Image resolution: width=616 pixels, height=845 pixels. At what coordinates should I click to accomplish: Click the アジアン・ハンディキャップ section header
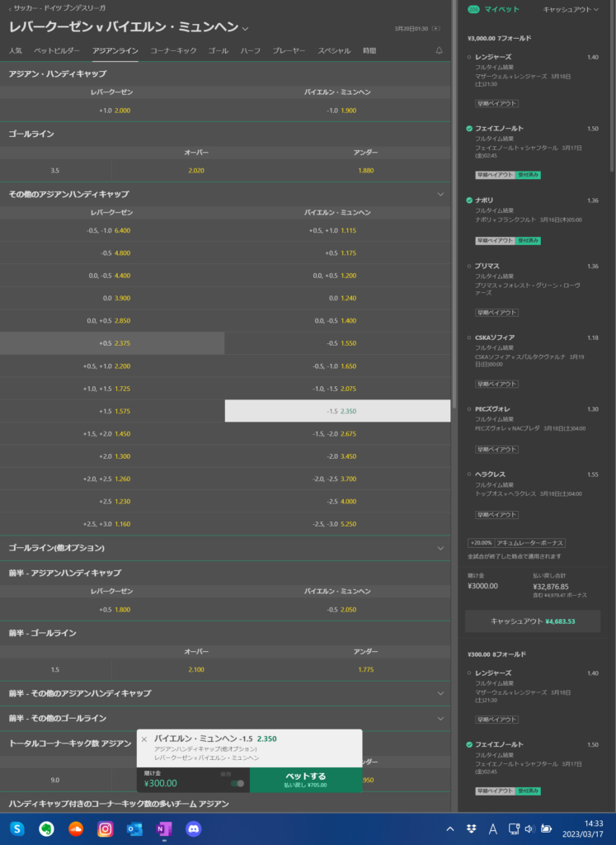225,73
